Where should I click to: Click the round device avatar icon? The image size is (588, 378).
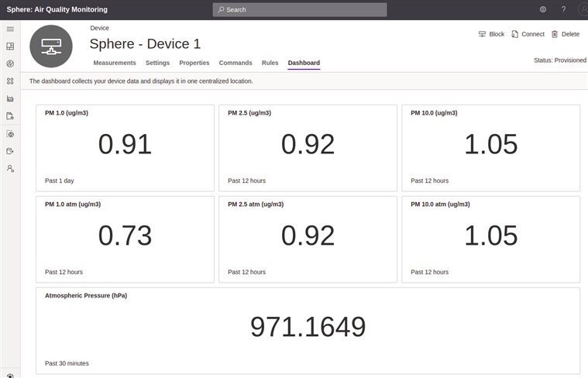(51, 46)
